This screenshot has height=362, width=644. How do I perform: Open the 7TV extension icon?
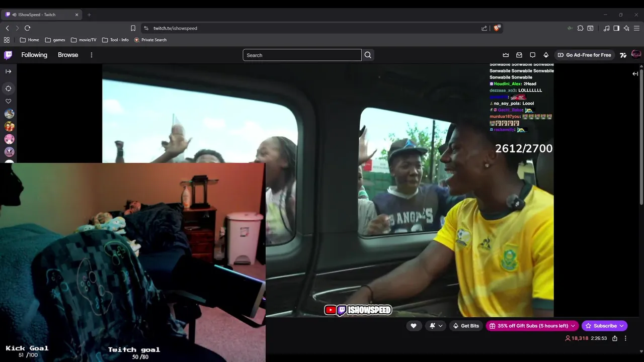pyautogui.click(x=623, y=55)
